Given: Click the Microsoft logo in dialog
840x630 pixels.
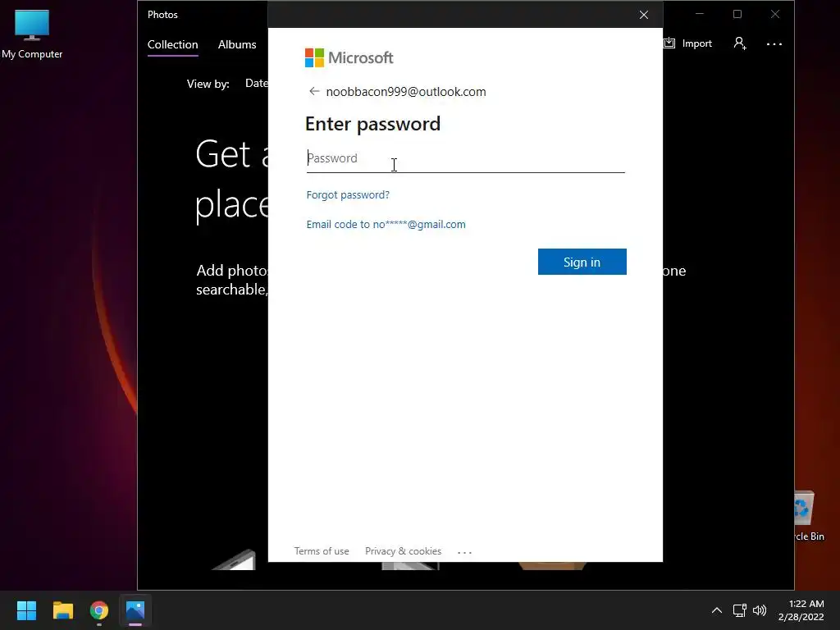Looking at the screenshot, I should pyautogui.click(x=349, y=58).
